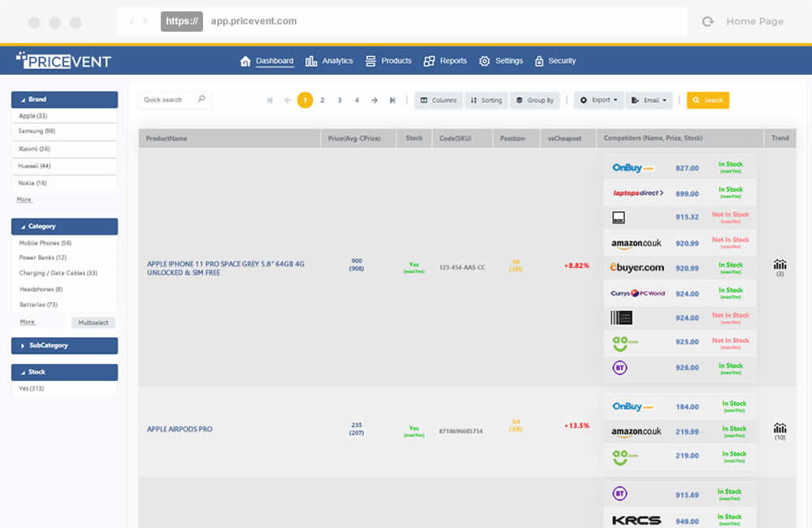This screenshot has width=812, height=528.
Task: Filter by category Power Banks (12)
Action: tap(42, 258)
